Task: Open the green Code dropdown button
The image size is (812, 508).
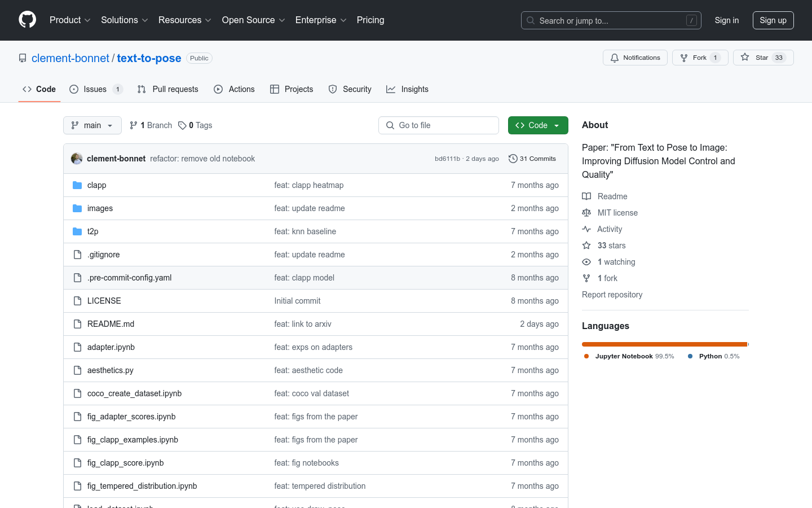Action: (538, 125)
